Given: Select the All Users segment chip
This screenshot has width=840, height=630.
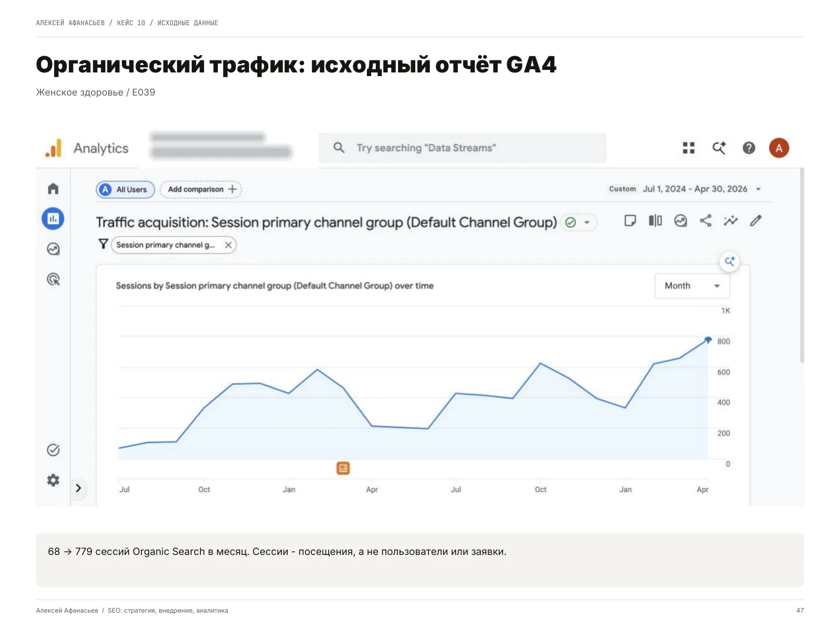Looking at the screenshot, I should [125, 190].
